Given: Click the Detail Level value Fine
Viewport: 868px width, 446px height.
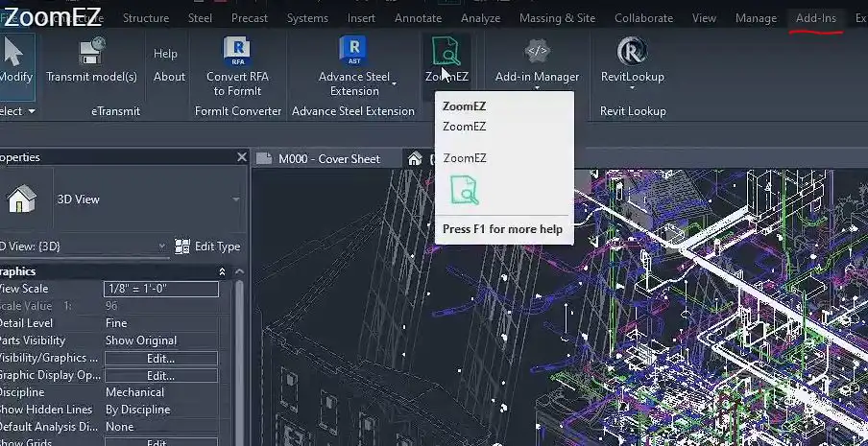Looking at the screenshot, I should (x=161, y=323).
